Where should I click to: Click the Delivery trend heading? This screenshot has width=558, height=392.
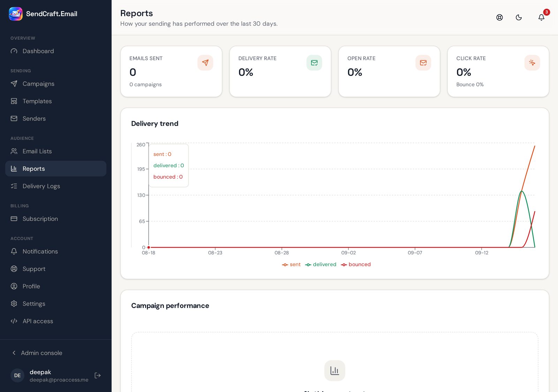154,123
